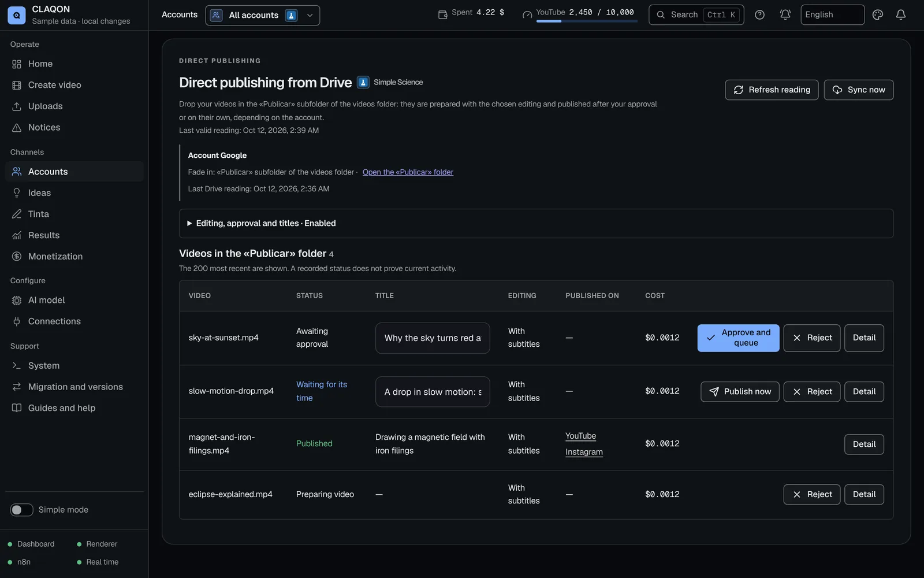Click the Simple Science flask badge icon
This screenshot has width=924, height=578.
click(363, 82)
